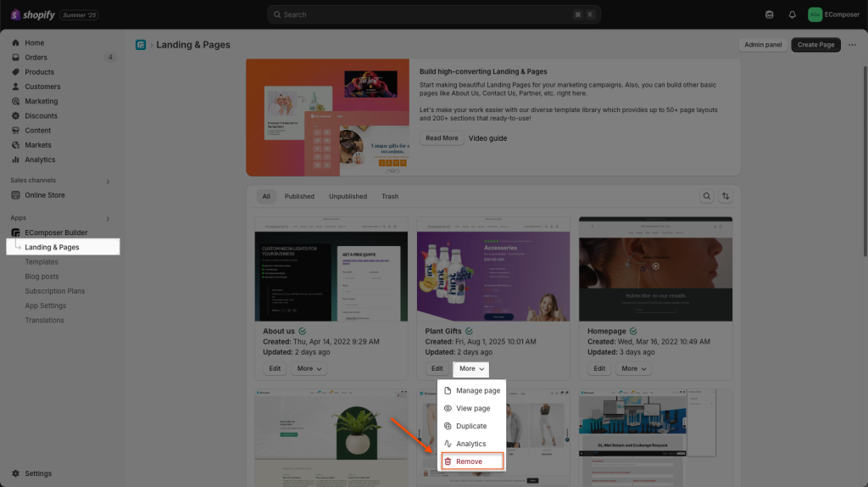Click the Products tag icon
The height and width of the screenshot is (487, 868).
15,72
